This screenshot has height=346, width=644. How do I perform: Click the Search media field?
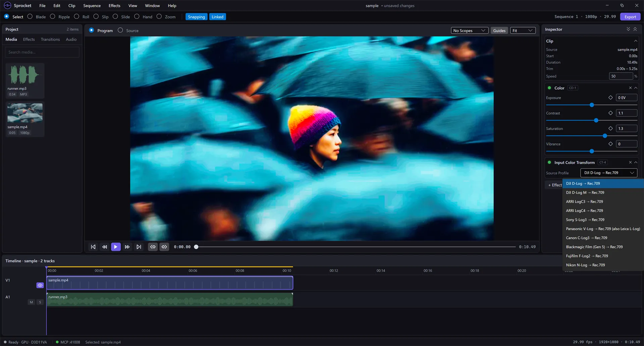pos(42,52)
